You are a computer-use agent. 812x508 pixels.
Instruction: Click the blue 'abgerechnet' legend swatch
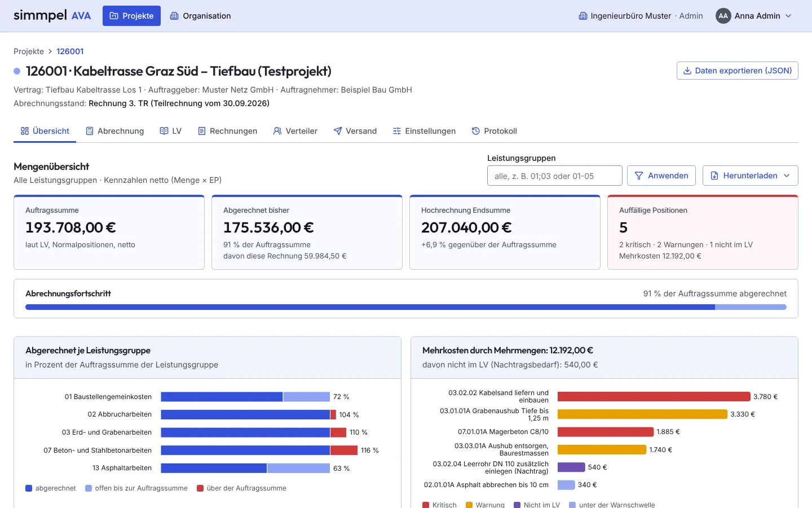(29, 488)
